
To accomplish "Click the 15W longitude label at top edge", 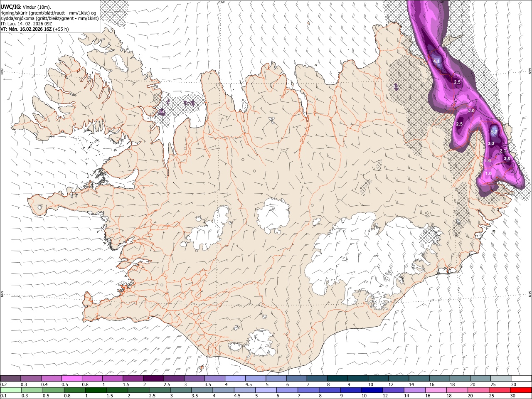I will coord(441,2).
